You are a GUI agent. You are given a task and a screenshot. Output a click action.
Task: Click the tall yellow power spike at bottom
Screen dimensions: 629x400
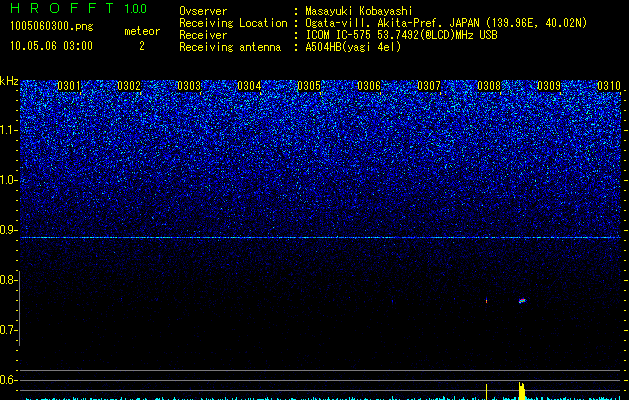522,391
